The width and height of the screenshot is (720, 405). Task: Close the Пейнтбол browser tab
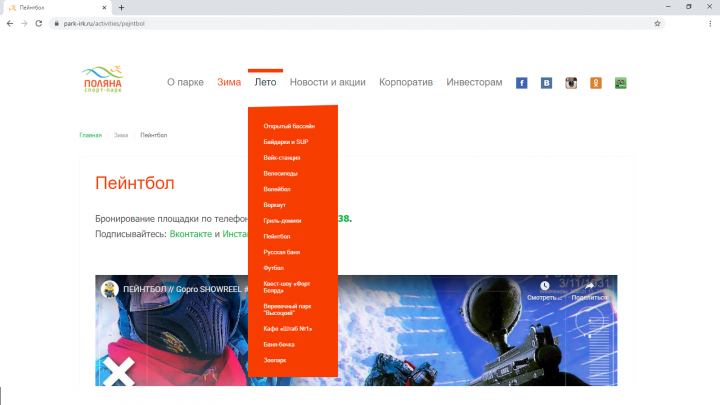coord(104,7)
